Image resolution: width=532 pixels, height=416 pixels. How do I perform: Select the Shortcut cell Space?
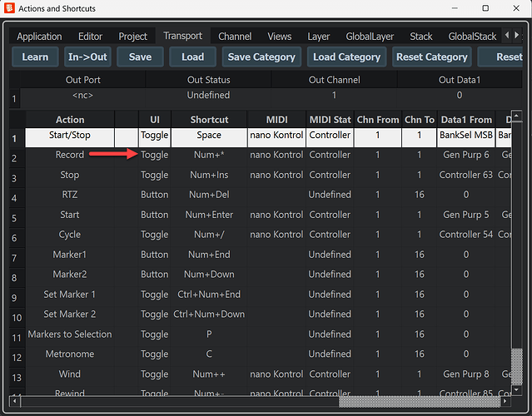(209, 136)
